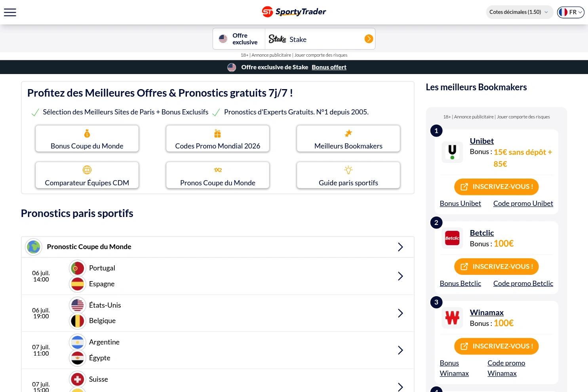Open Bonus Coupe du Monde card
The image size is (588, 392).
[87, 139]
